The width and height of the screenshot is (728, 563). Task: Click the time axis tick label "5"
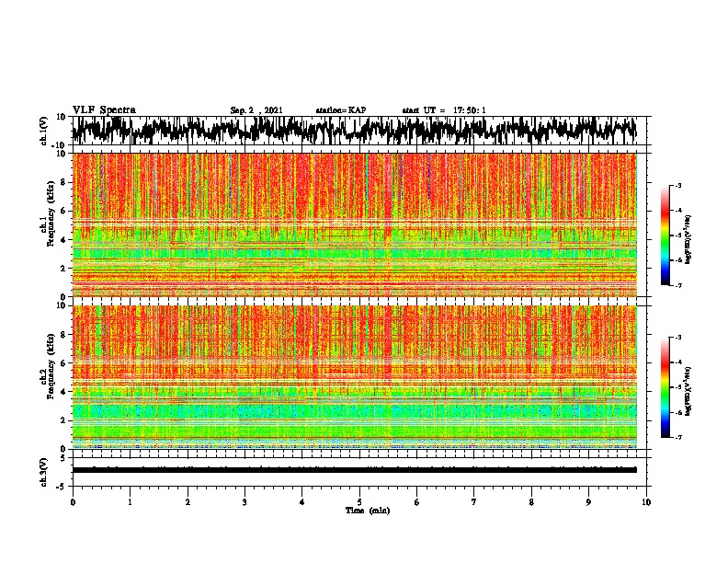click(x=359, y=502)
